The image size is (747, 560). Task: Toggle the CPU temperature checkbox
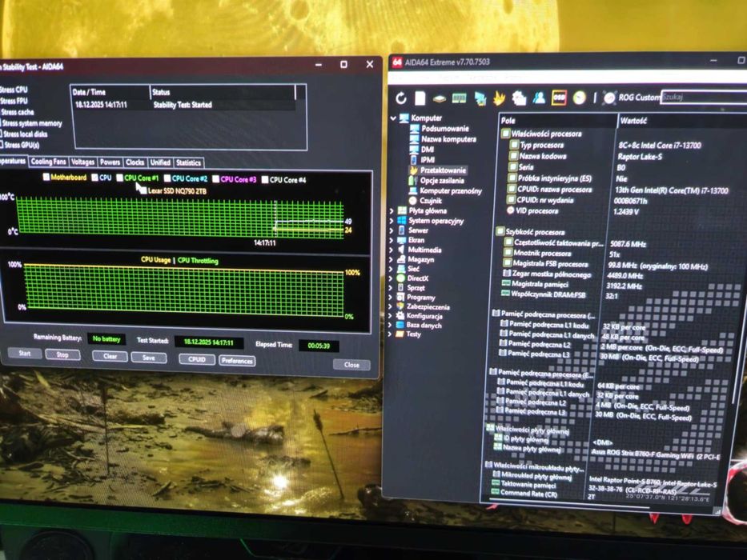pos(94,178)
